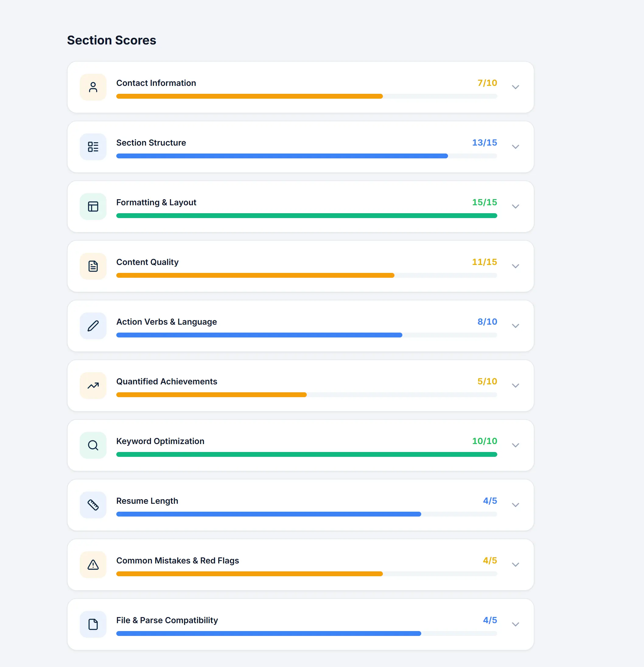
Task: Click the 10/10 score value
Action: tap(485, 441)
